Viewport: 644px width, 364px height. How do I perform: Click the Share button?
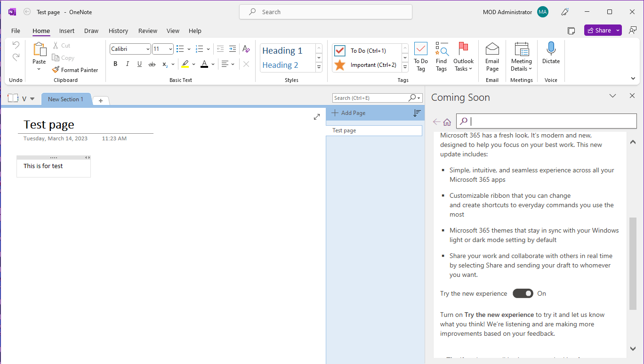point(599,30)
